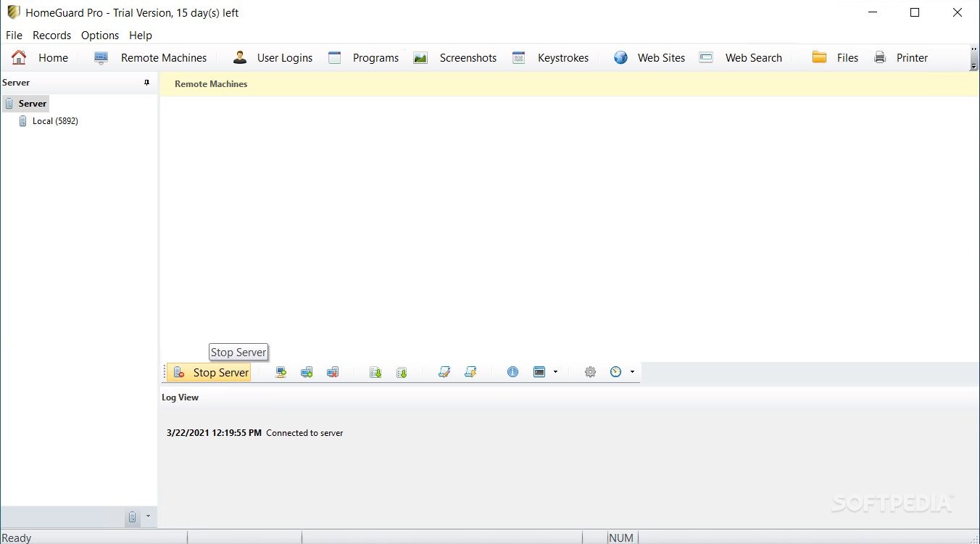Click the window resize grip in the corner
Viewport: 980px width, 544px height.
tap(974, 538)
